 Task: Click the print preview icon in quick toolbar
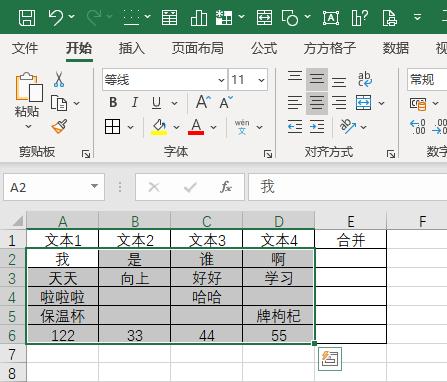(x=390, y=17)
